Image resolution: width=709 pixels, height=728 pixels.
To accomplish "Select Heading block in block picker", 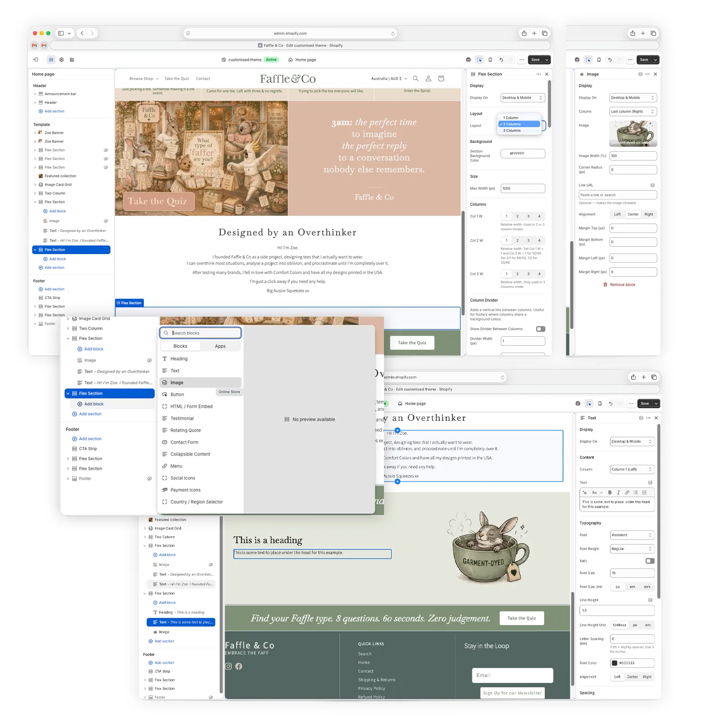I will 200,359.
